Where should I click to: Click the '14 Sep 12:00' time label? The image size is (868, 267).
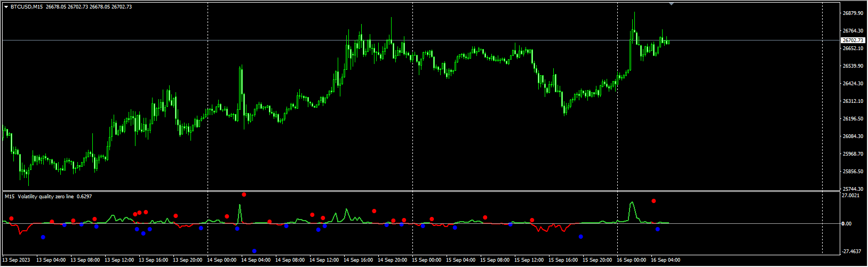tap(324, 260)
